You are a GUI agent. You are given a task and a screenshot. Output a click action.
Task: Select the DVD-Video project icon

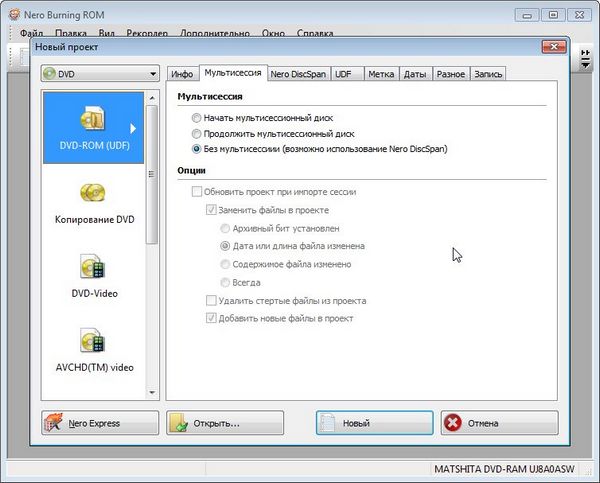pyautogui.click(x=94, y=266)
